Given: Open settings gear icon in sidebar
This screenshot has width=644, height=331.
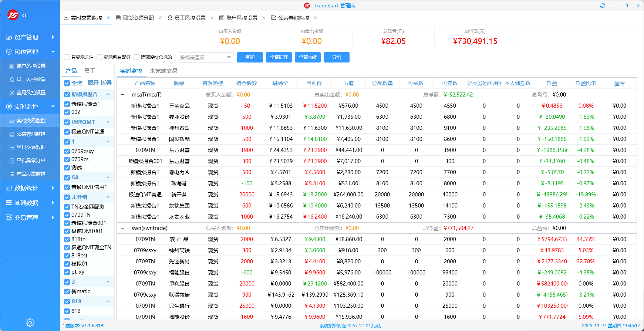Looking at the screenshot, I should click(x=30, y=322).
